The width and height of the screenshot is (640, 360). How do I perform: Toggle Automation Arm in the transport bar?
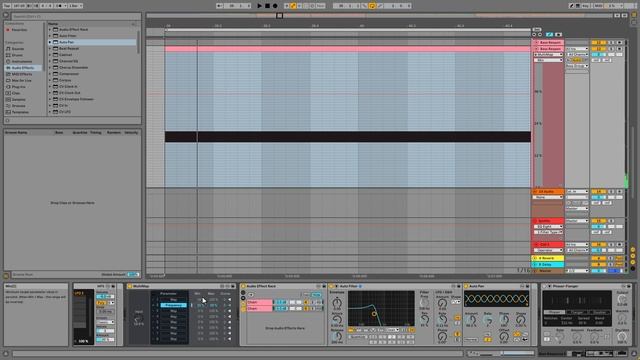293,6
